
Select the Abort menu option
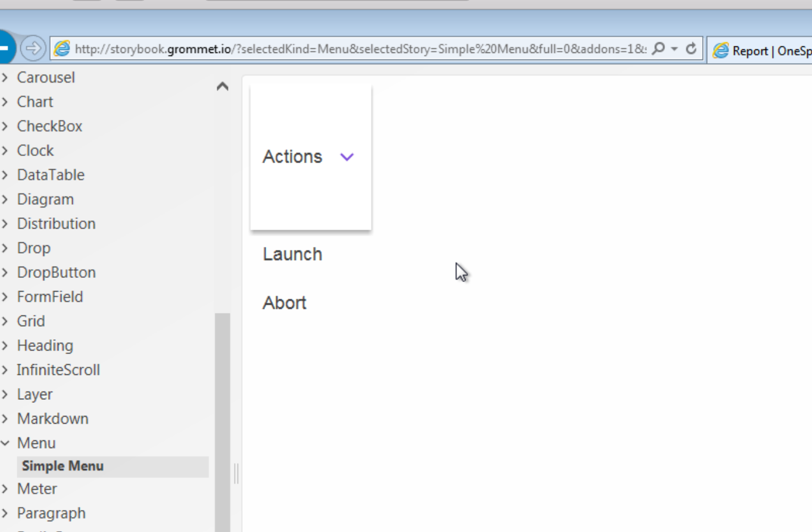tap(285, 303)
